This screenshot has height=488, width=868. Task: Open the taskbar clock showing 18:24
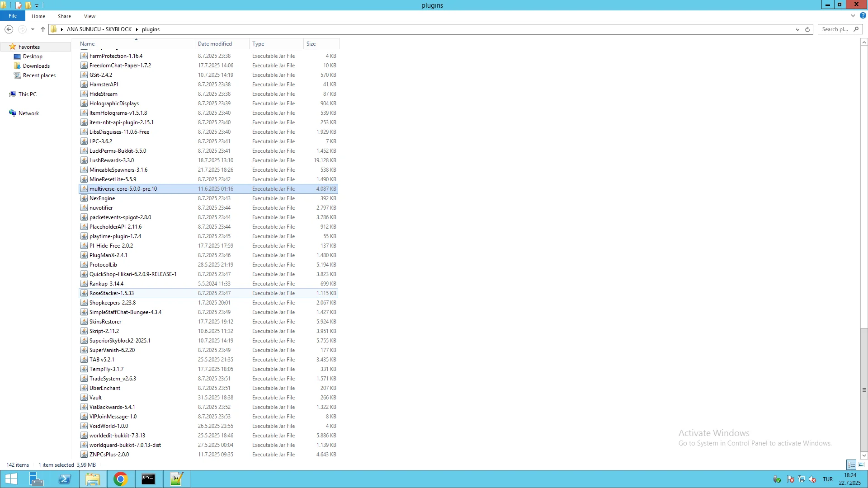[x=850, y=479]
